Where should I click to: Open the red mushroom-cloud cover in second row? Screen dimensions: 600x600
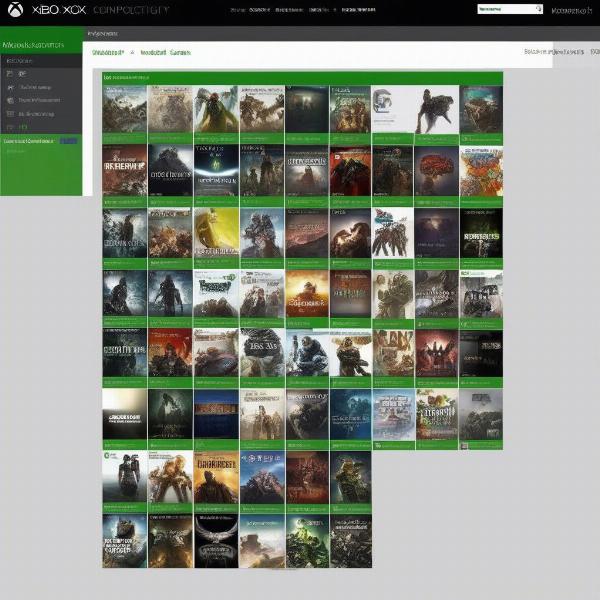[436, 171]
